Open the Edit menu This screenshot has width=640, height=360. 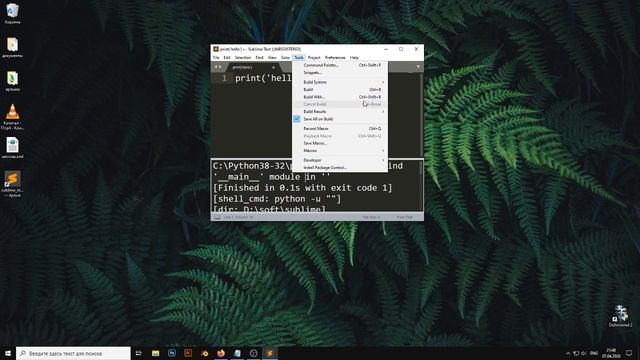point(227,58)
